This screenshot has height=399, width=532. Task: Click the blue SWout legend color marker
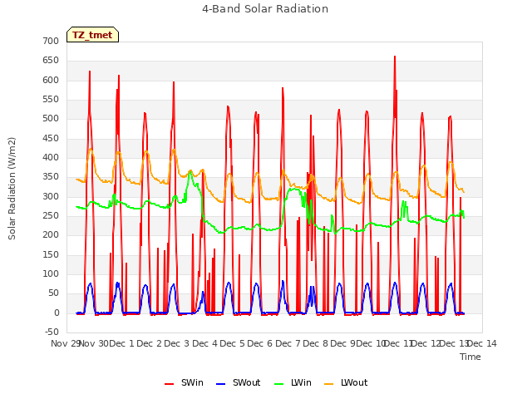click(220, 384)
